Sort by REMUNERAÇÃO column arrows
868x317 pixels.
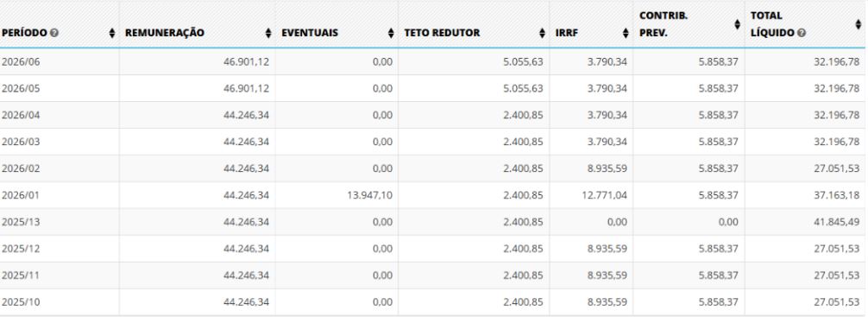coord(268,33)
